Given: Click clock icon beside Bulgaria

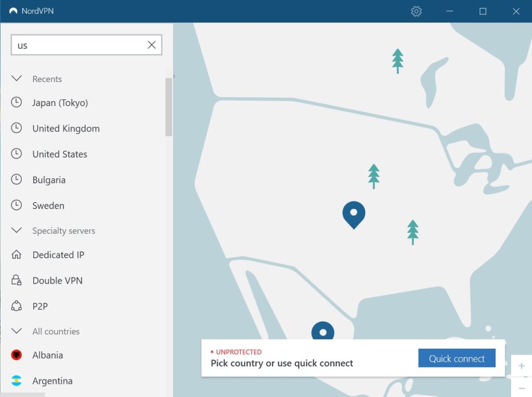Looking at the screenshot, I should pos(16,179).
